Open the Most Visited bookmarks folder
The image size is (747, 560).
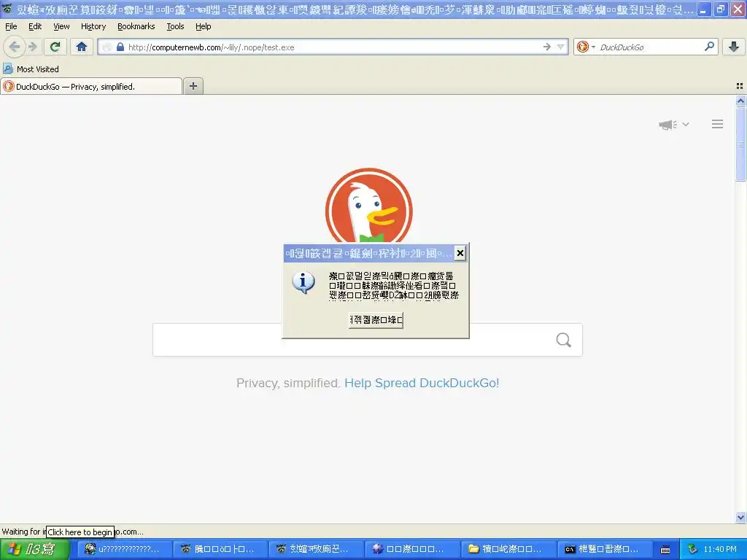(x=31, y=69)
